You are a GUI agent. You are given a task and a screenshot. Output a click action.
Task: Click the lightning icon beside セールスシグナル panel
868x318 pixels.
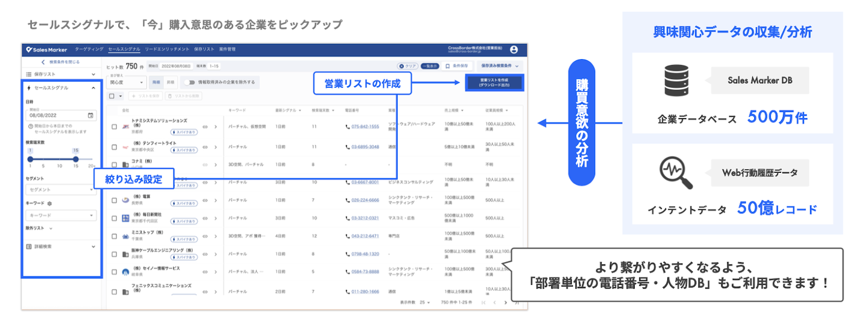tap(30, 87)
